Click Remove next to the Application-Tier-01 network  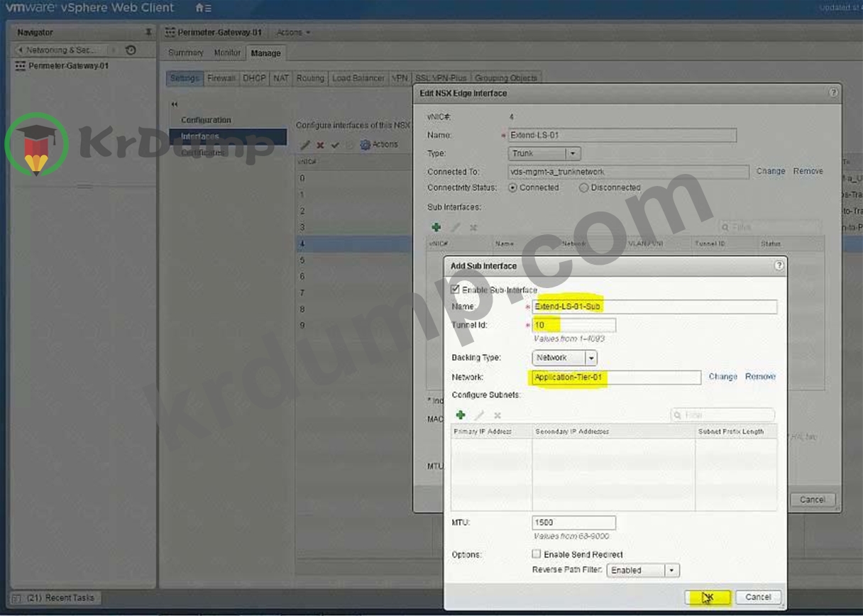click(x=760, y=377)
